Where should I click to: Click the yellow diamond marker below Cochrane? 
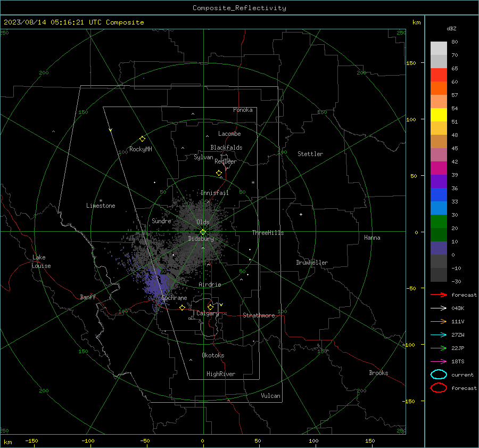coord(183,307)
